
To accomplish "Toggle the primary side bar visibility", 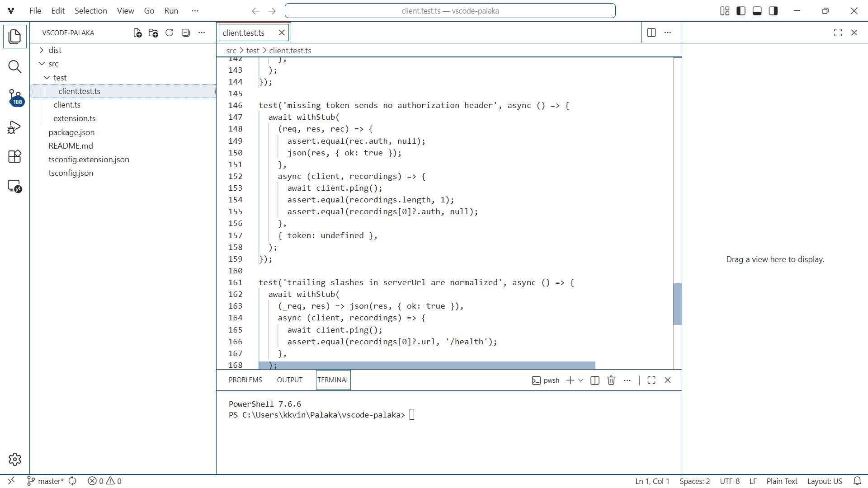I will [x=741, y=11].
